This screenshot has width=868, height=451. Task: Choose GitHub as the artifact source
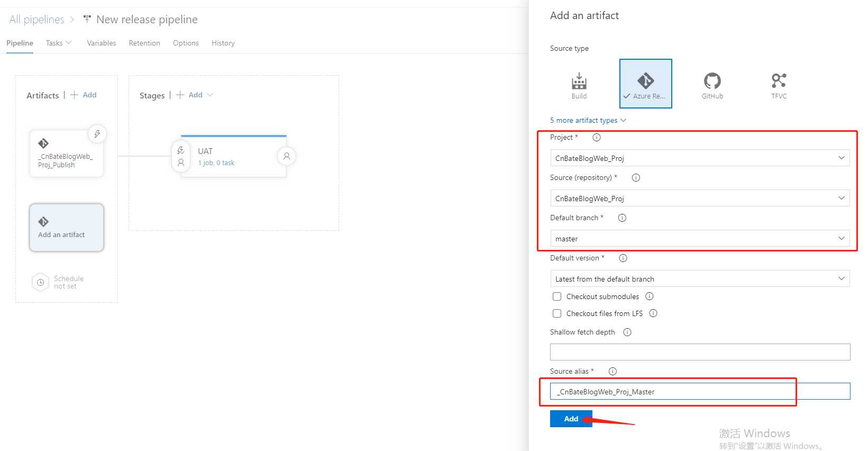(x=712, y=85)
